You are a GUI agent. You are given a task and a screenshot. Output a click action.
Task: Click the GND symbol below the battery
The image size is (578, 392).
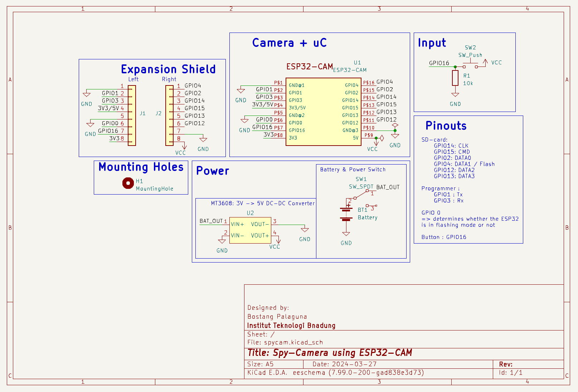pyautogui.click(x=346, y=234)
